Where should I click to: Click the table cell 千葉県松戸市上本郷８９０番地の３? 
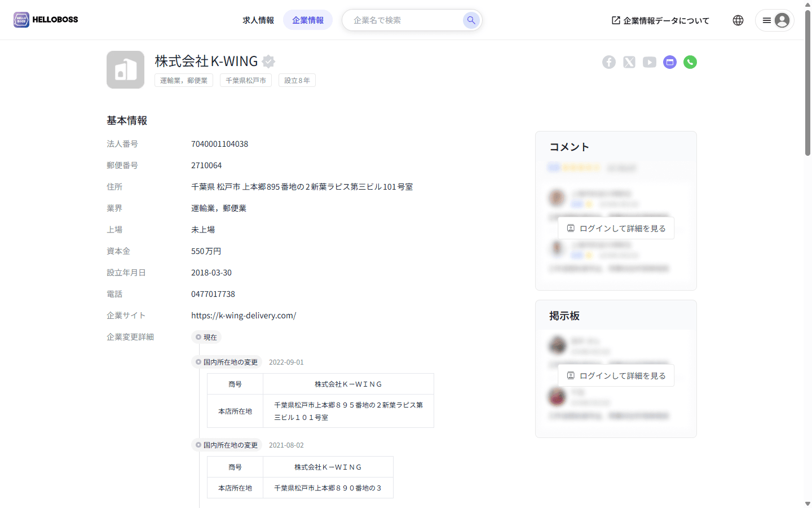[x=328, y=488]
